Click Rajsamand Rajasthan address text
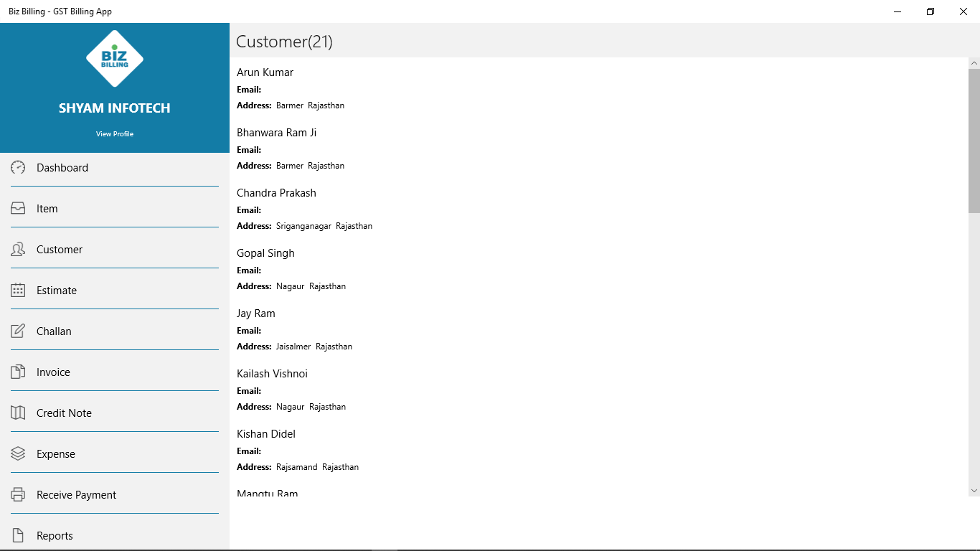The width and height of the screenshot is (980, 551). pyautogui.click(x=317, y=467)
